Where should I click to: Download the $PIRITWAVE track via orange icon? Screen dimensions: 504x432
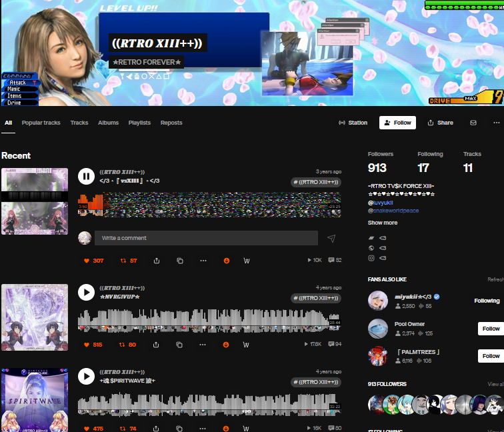click(226, 429)
